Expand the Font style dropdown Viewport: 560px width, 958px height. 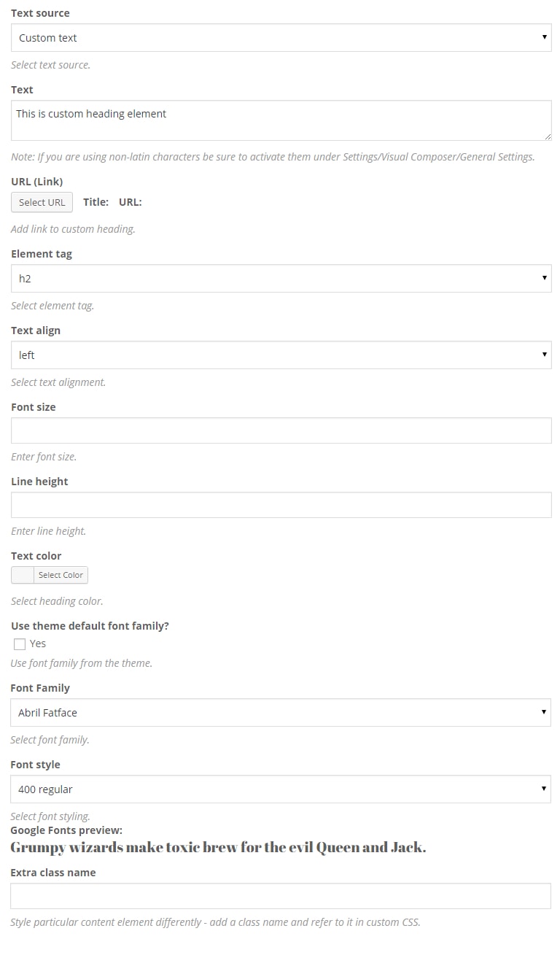281,789
